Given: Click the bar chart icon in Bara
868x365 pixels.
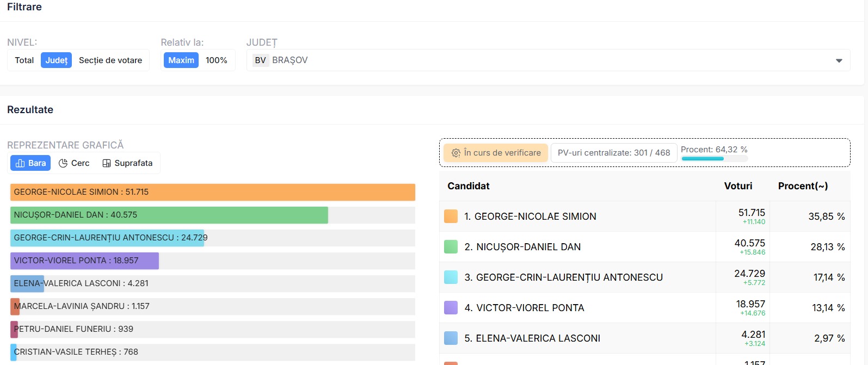Looking at the screenshot, I should click(x=20, y=163).
